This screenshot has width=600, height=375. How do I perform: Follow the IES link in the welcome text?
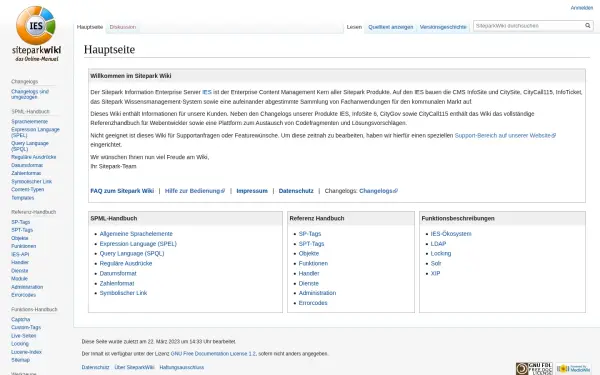[207, 92]
